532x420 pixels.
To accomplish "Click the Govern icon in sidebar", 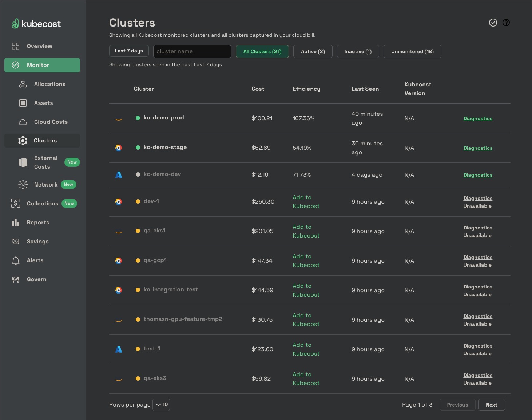I will click(x=16, y=279).
